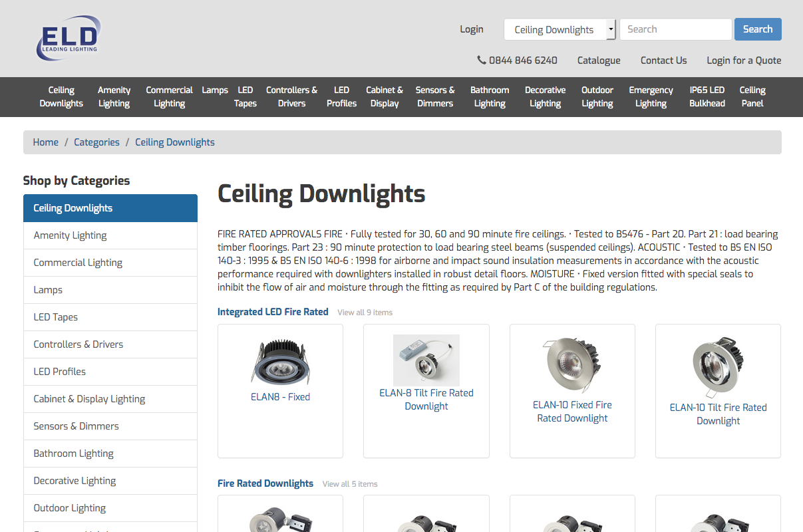Screen dimensions: 803x532
Task: Select Login for a Quote
Action: (743, 61)
